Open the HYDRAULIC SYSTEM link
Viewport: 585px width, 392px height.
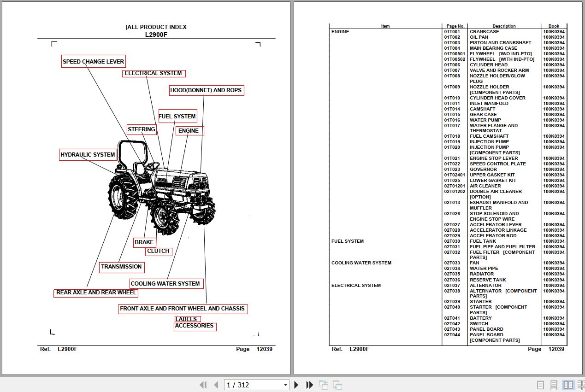[x=88, y=155]
